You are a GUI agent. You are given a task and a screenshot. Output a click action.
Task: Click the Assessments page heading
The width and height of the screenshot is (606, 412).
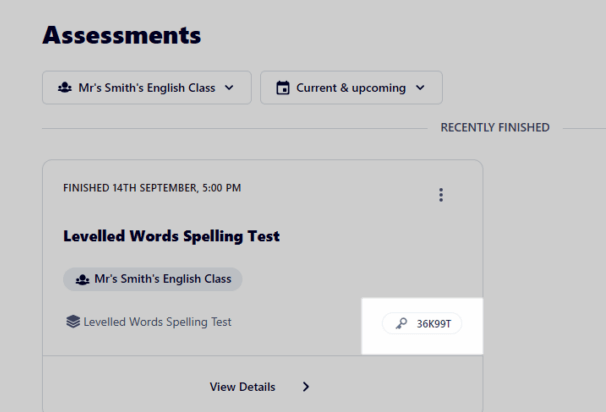pos(122,35)
